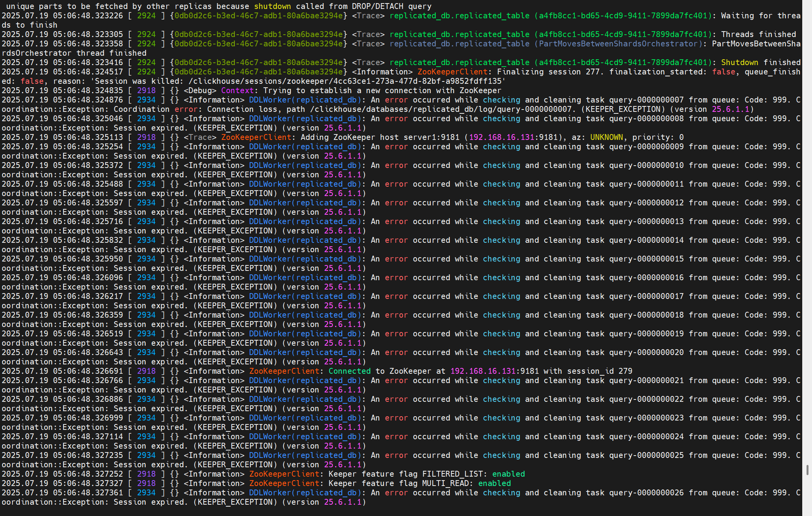Click the text 'query-0000000007' in the log

click(x=646, y=100)
